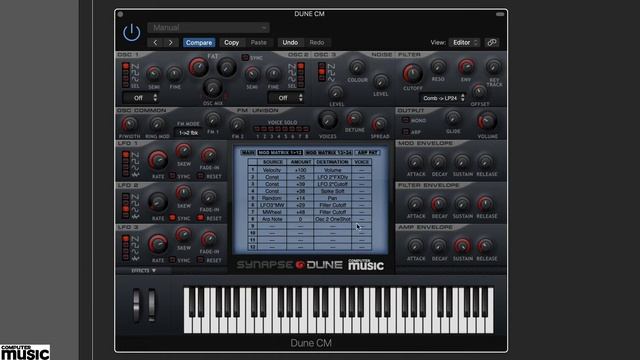Click the LFO 1 RATE knob
The height and width of the screenshot is (360, 640).
click(158, 160)
